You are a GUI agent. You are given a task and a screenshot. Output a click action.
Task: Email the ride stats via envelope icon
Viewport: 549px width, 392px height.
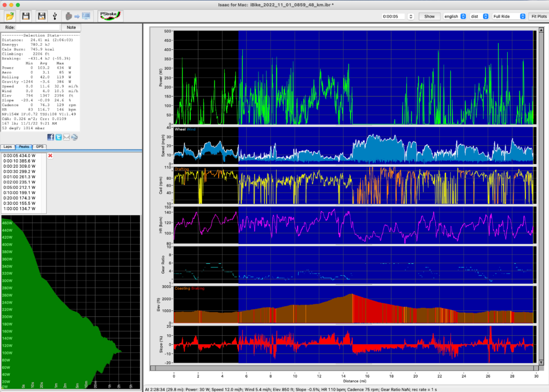click(x=66, y=137)
